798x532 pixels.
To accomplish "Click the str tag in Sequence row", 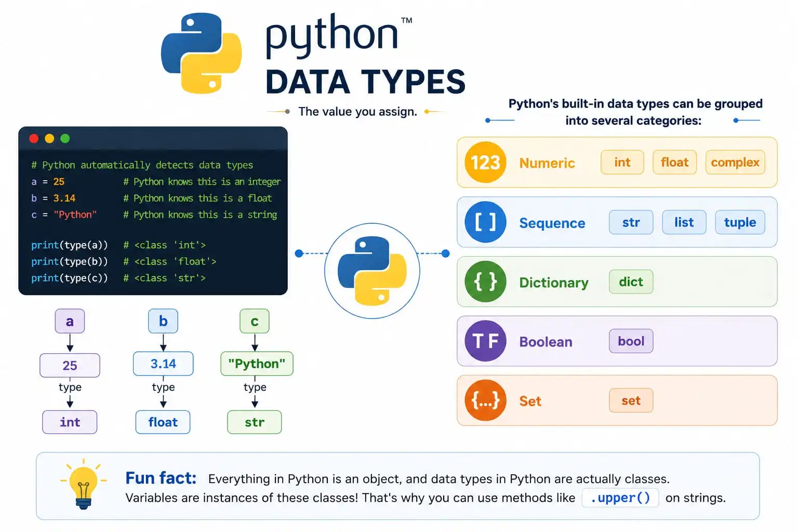I will pos(631,222).
